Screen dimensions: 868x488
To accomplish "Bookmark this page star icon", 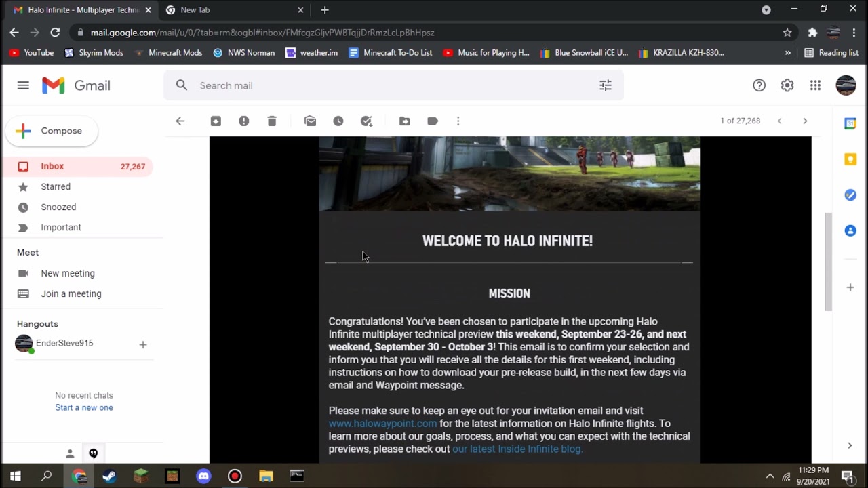I will (787, 32).
